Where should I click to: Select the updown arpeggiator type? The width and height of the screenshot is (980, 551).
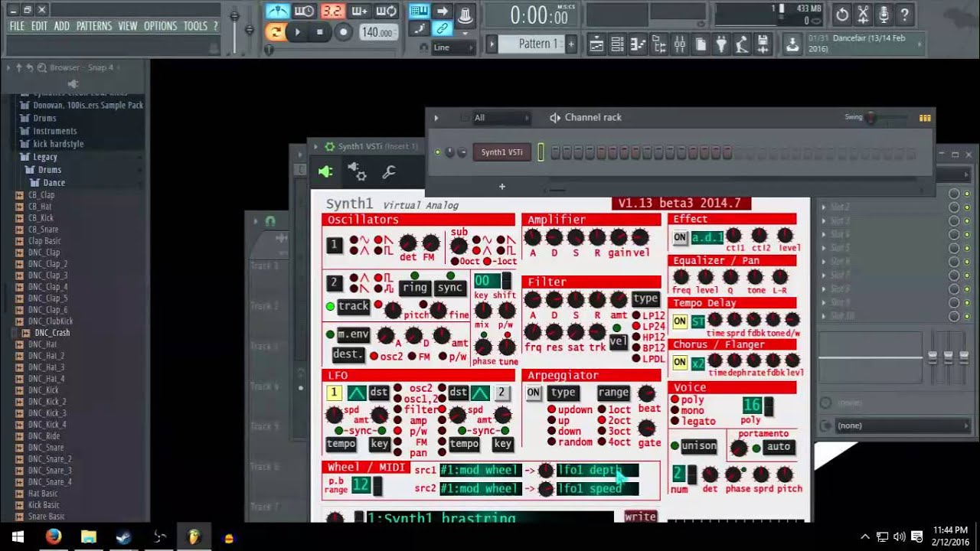coord(551,410)
